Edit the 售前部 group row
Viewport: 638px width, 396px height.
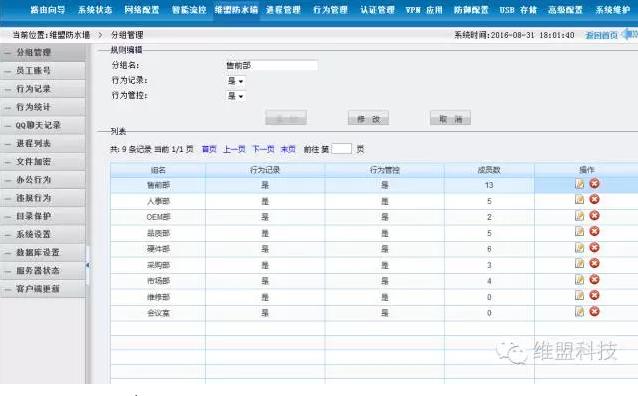point(579,184)
